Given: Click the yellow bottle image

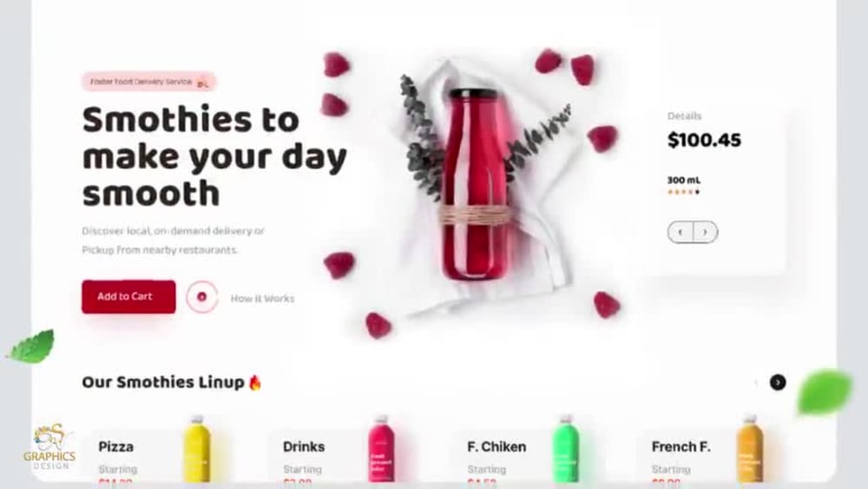Looking at the screenshot, I should (x=197, y=448).
